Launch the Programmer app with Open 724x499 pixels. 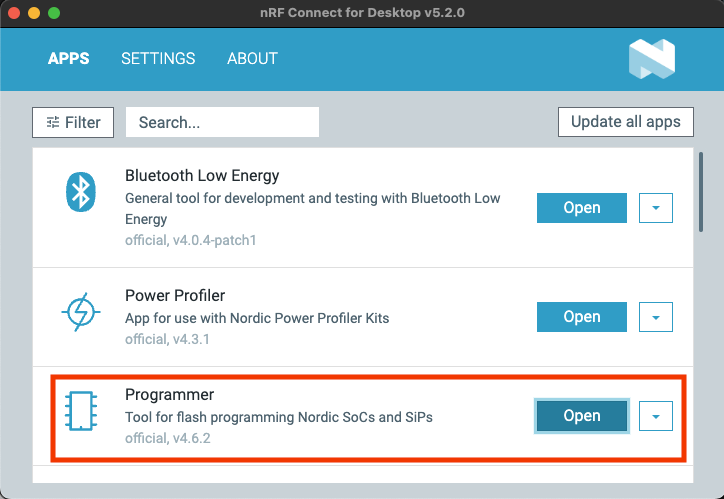pyautogui.click(x=581, y=416)
